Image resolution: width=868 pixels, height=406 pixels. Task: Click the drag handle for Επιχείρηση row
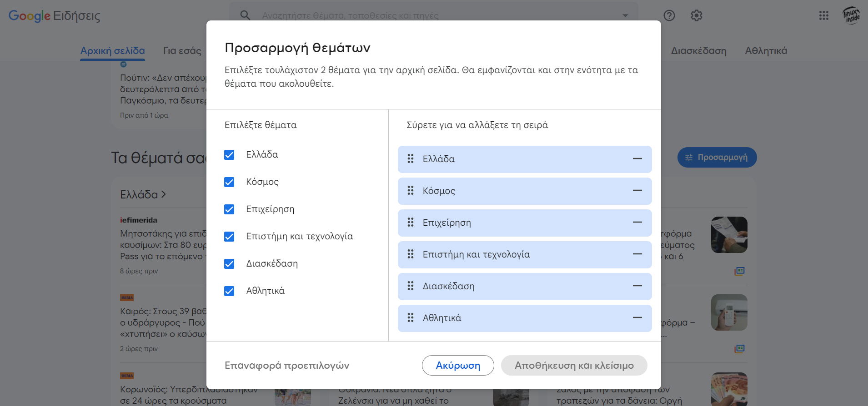[x=411, y=222]
